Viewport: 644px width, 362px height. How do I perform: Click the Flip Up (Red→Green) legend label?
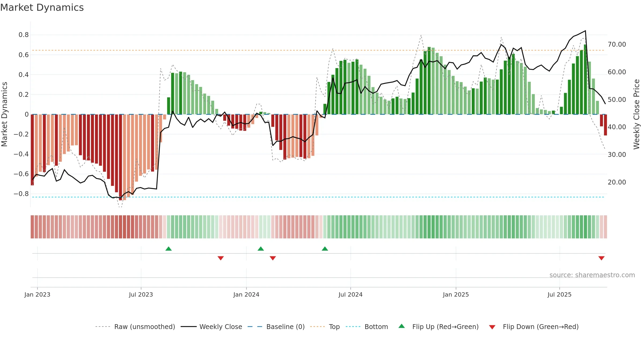pyautogui.click(x=445, y=327)
